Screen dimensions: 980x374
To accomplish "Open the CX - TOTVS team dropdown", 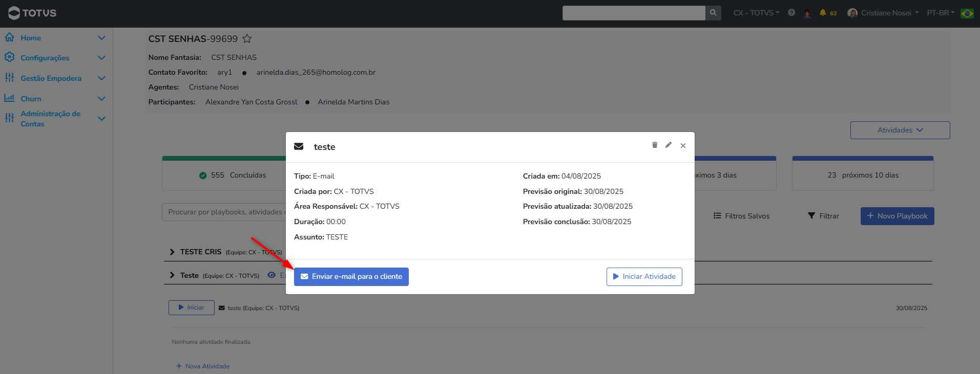I will (756, 13).
